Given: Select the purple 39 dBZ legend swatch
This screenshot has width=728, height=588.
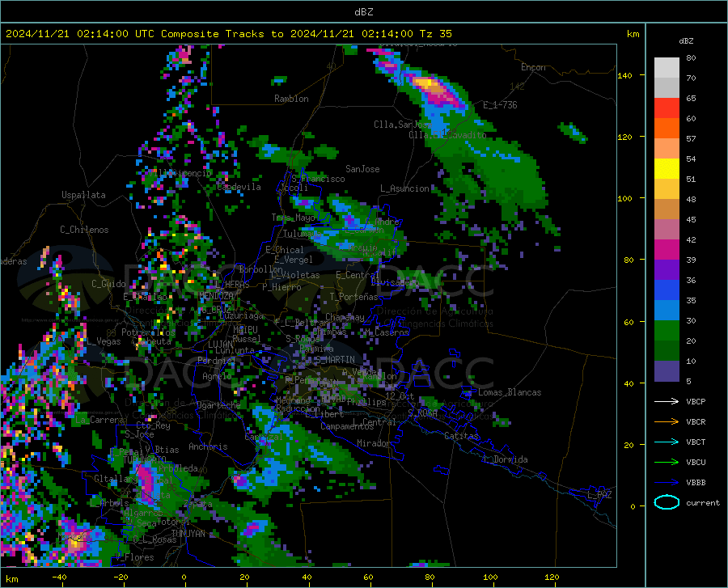Looking at the screenshot, I should [667, 270].
